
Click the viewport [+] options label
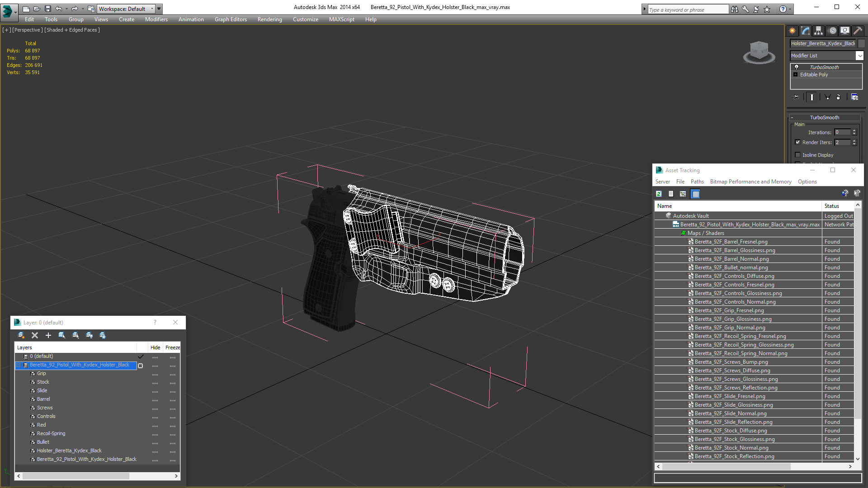[6, 30]
